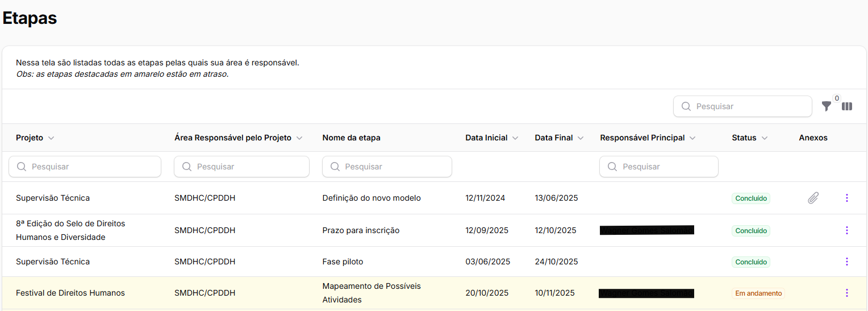Screen dimensions: 868x311
Task: Expand the Data Inicial column chevron
Action: 515,138
